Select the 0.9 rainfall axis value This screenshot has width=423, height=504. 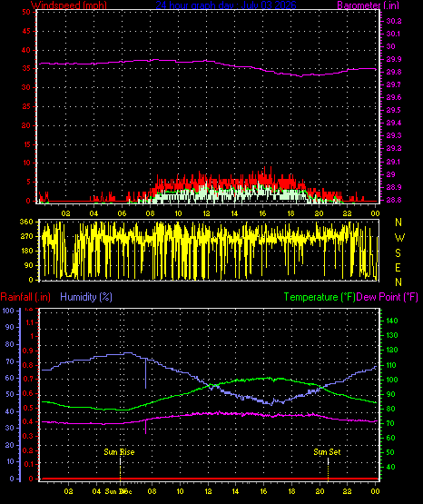coord(28,351)
